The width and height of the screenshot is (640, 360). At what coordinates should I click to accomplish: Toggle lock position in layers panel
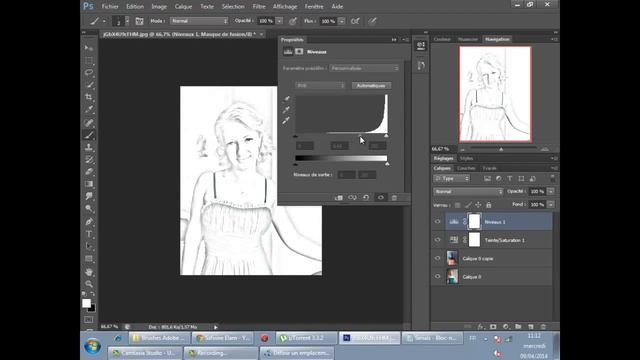(478, 205)
